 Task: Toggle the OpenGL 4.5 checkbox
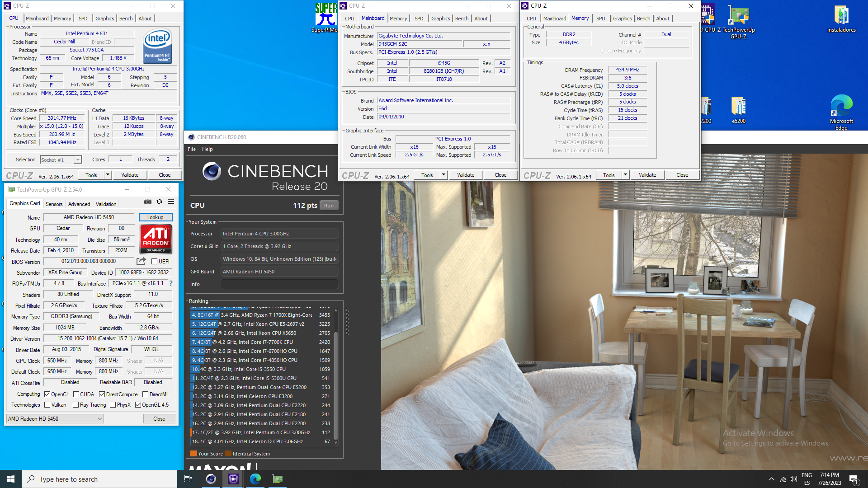coord(138,405)
